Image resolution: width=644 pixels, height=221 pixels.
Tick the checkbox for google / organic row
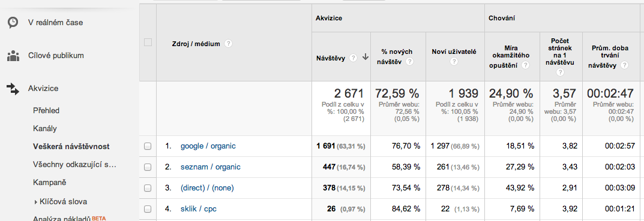pos(148,146)
